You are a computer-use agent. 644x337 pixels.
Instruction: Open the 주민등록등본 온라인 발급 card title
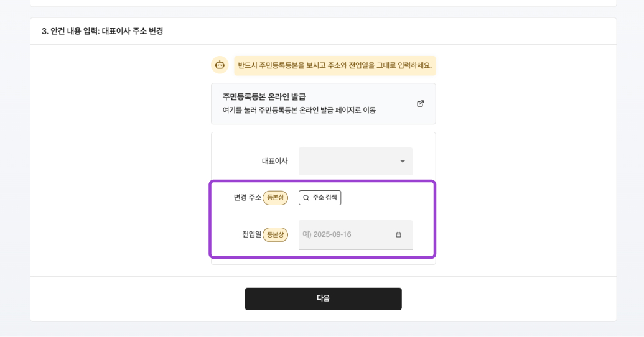pos(264,97)
